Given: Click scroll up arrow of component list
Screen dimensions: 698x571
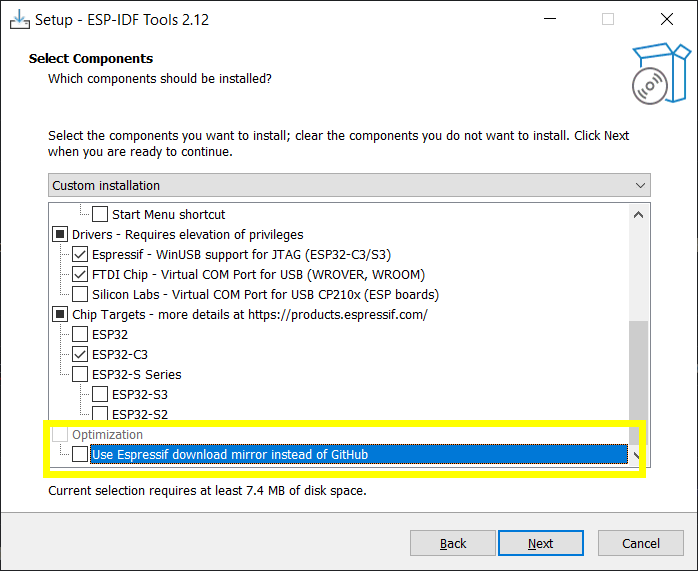Looking at the screenshot, I should 638,215.
